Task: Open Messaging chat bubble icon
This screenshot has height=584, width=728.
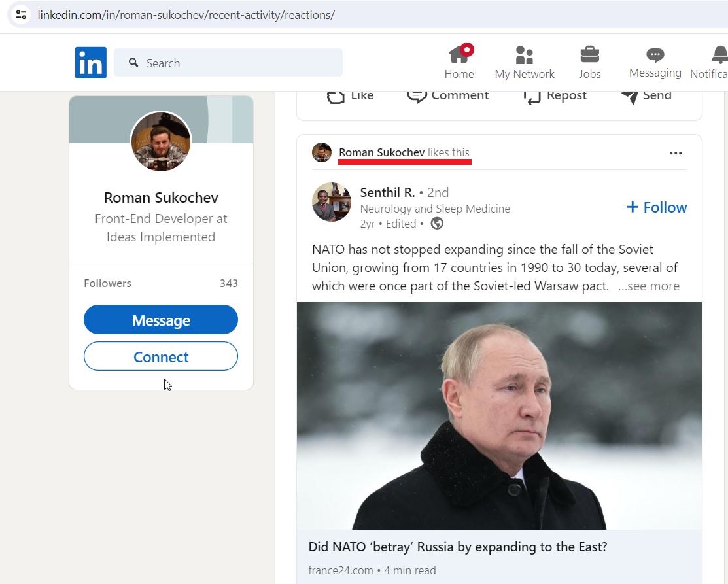Action: click(x=655, y=55)
